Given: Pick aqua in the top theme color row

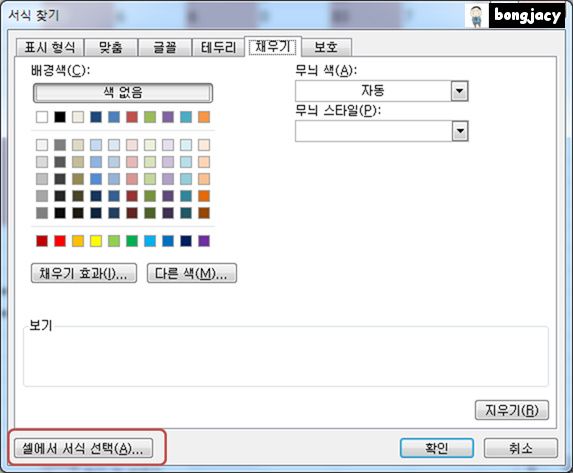Looking at the screenshot, I should pos(186,117).
